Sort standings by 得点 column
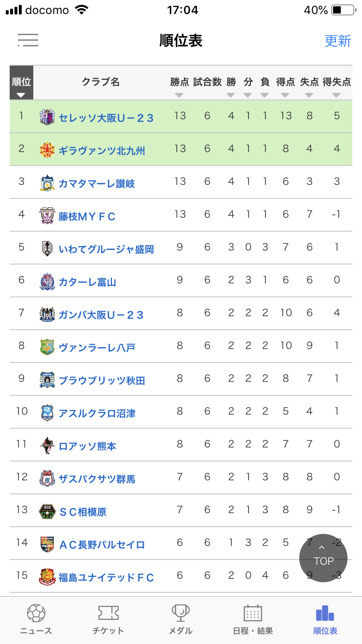Screen dimensions: 362x644 (x=285, y=83)
